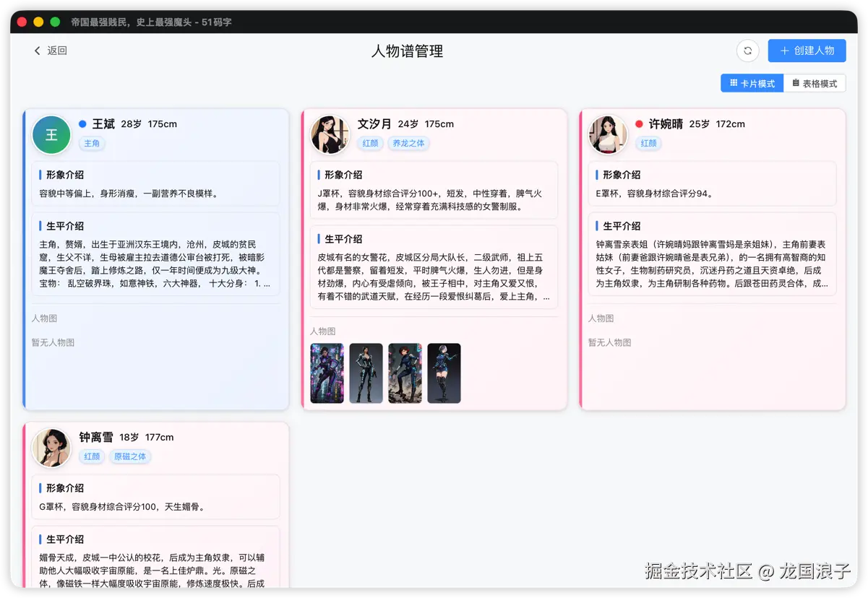Viewport: 868px width, 598px height.
Task: Click the 红颜 tag on 文汐月's card
Action: coord(370,143)
